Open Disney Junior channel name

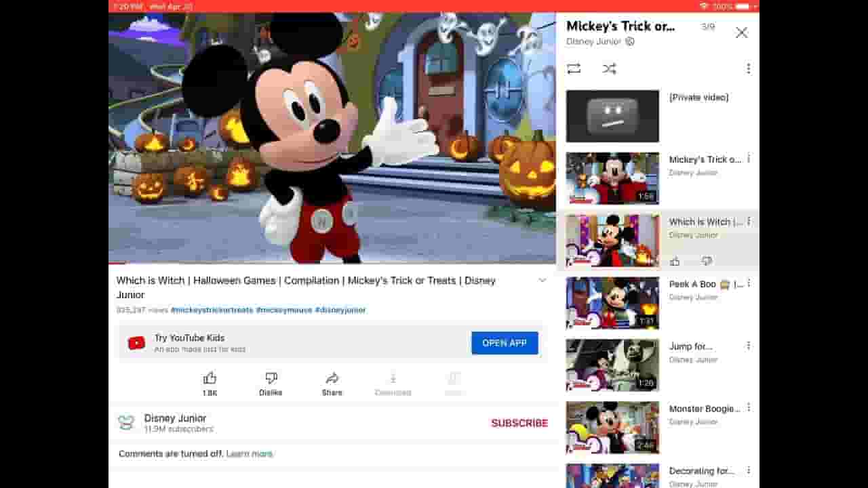[175, 418]
